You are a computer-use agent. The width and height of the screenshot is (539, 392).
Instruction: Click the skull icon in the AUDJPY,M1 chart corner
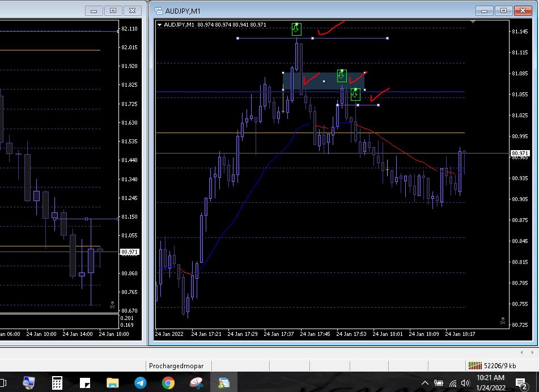coord(503,321)
